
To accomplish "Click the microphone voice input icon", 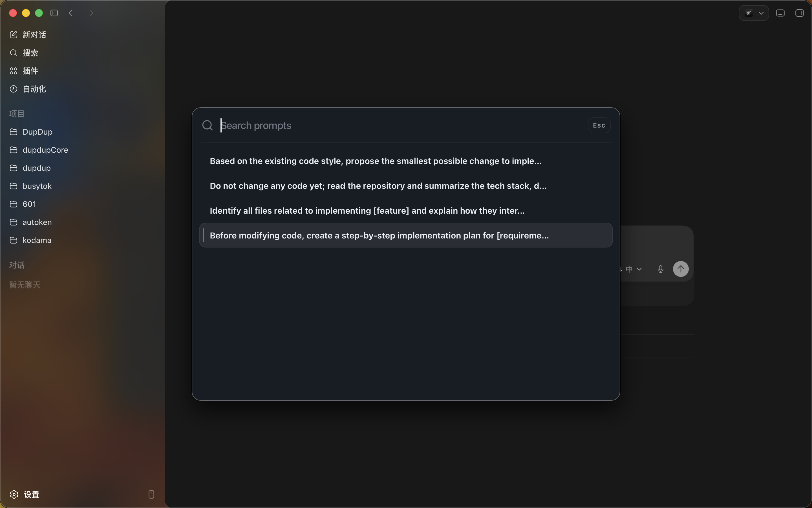I will (x=660, y=269).
